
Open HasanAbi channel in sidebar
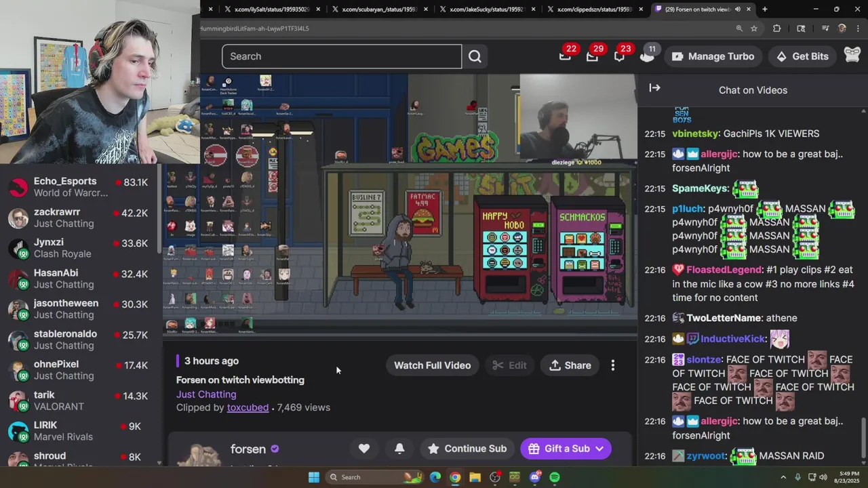80,279
